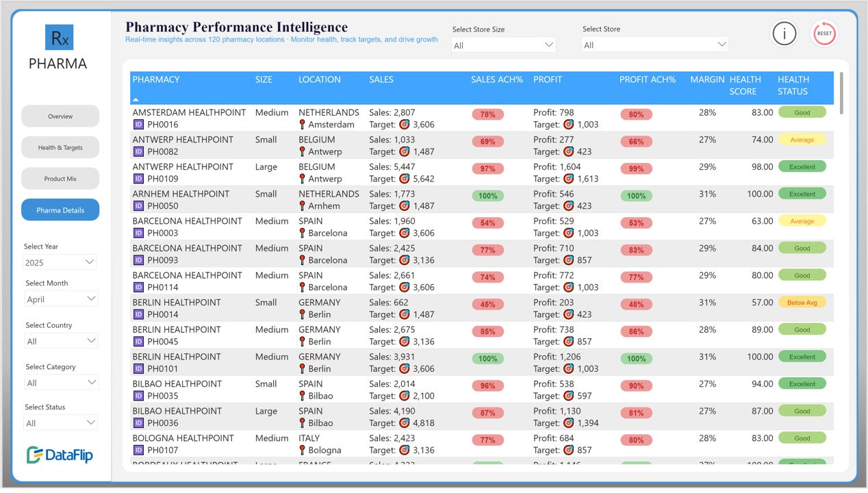Click the info icon in the header
868x493 pixels.
[784, 33]
